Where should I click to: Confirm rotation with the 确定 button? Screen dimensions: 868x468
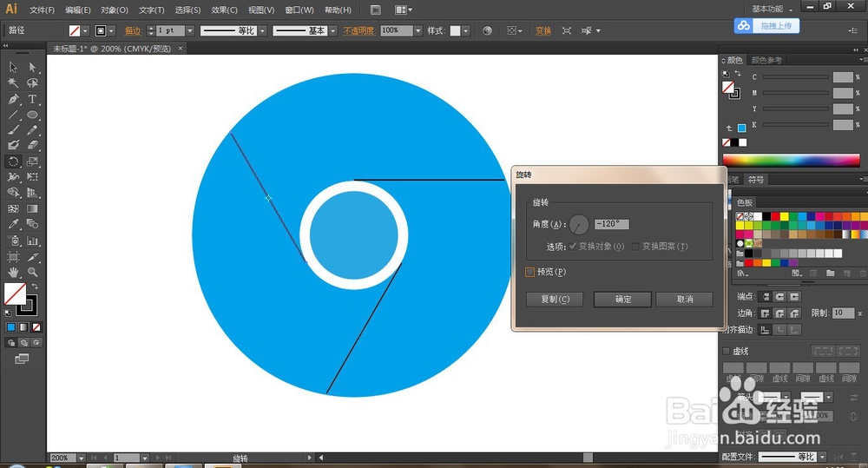(x=622, y=299)
